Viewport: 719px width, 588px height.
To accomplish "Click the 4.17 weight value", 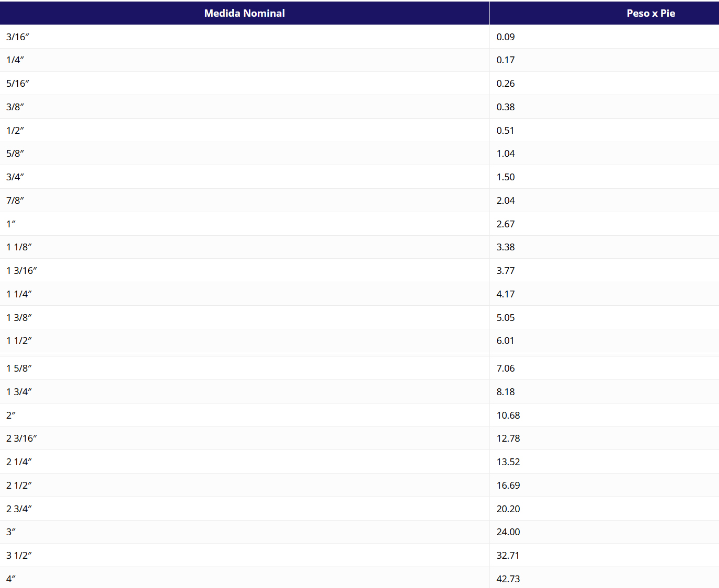I will point(506,294).
